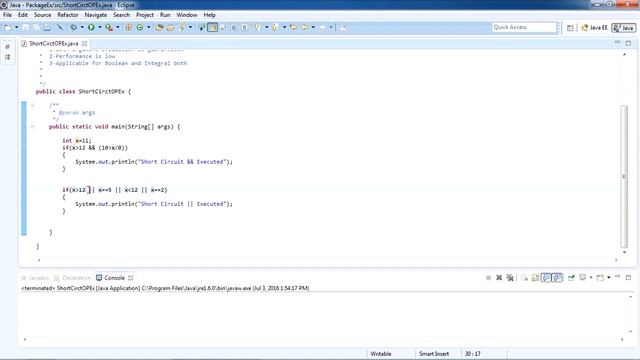Open the File menu
This screenshot has height=360, width=640.
pos(7,15)
